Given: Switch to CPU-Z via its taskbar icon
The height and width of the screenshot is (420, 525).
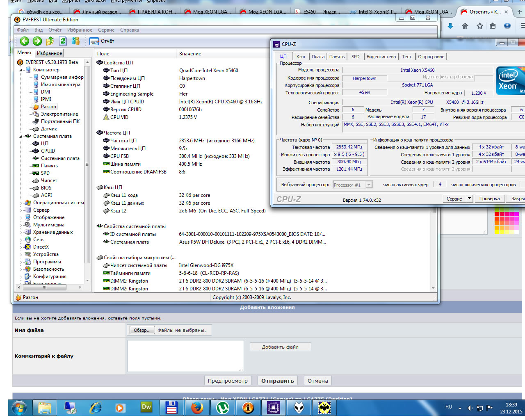Looking at the screenshot, I should (x=274, y=408).
